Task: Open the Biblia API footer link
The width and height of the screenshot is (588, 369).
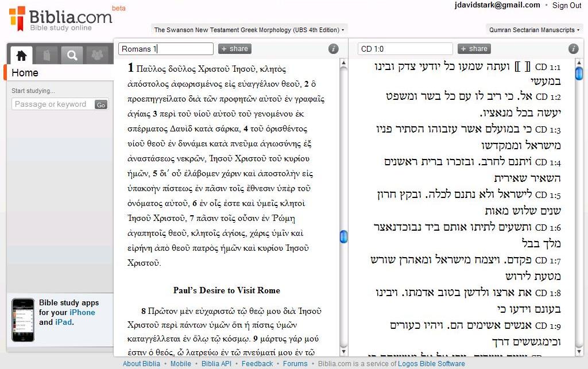Action: (x=216, y=364)
